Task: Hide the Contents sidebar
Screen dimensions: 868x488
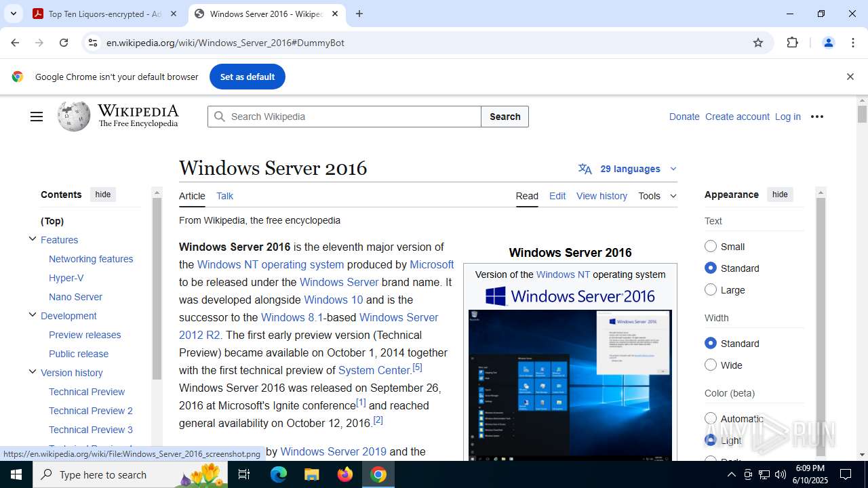Action: pyautogui.click(x=103, y=195)
